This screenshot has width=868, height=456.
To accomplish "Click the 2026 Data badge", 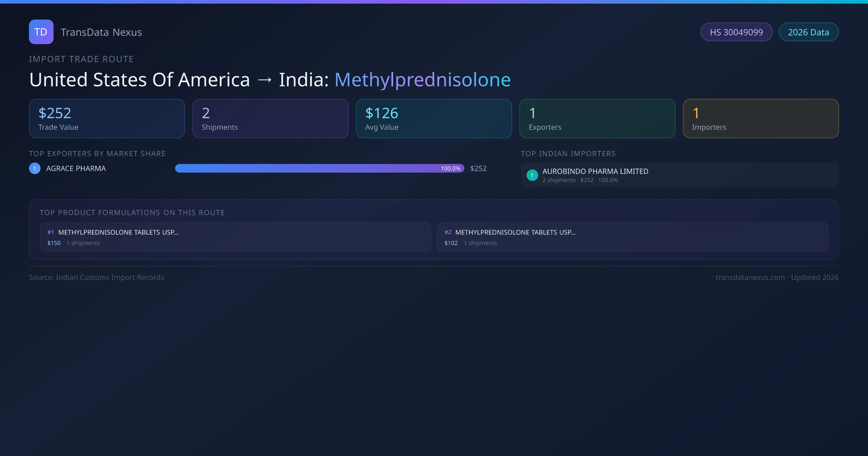I will (808, 32).
